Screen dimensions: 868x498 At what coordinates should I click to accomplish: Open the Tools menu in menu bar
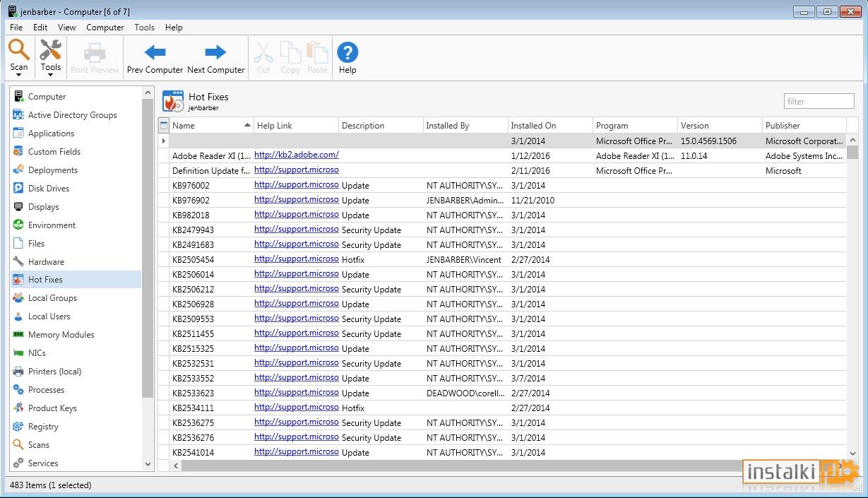[145, 28]
